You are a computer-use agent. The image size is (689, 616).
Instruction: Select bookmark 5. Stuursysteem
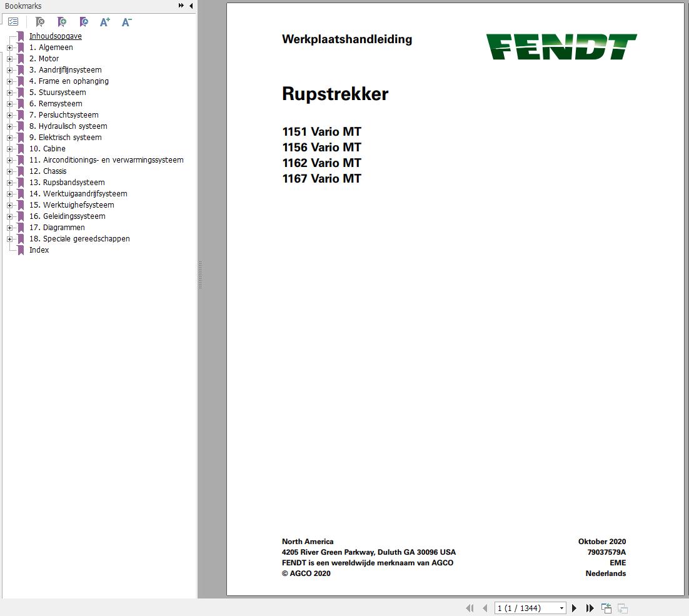point(58,93)
